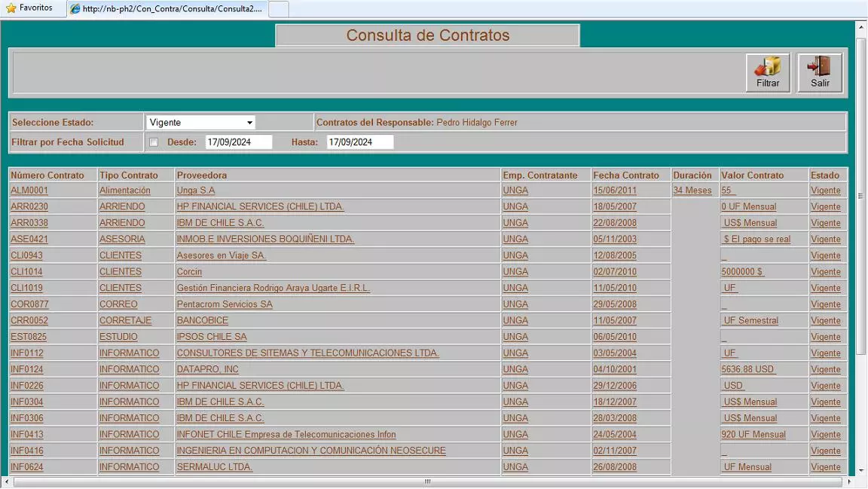
Task: Click the Filtrar icon button
Action: pos(767,72)
